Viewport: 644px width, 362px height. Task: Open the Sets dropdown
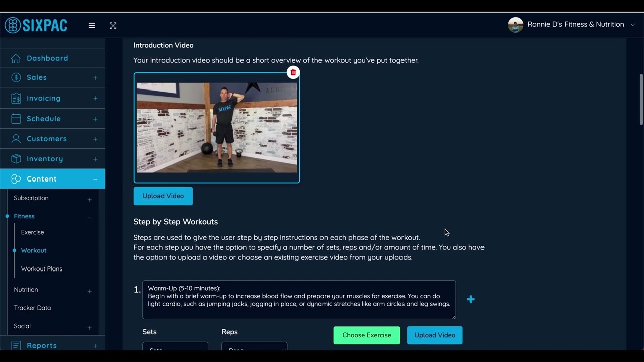[176, 347]
